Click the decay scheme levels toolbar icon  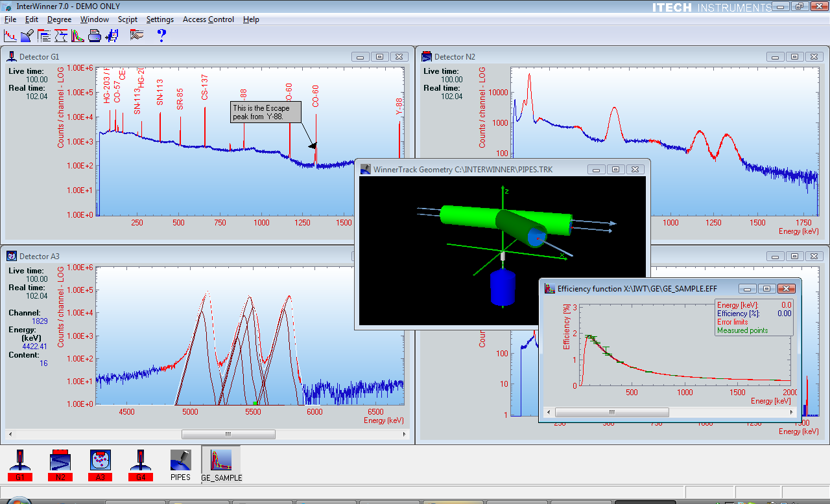(61, 36)
